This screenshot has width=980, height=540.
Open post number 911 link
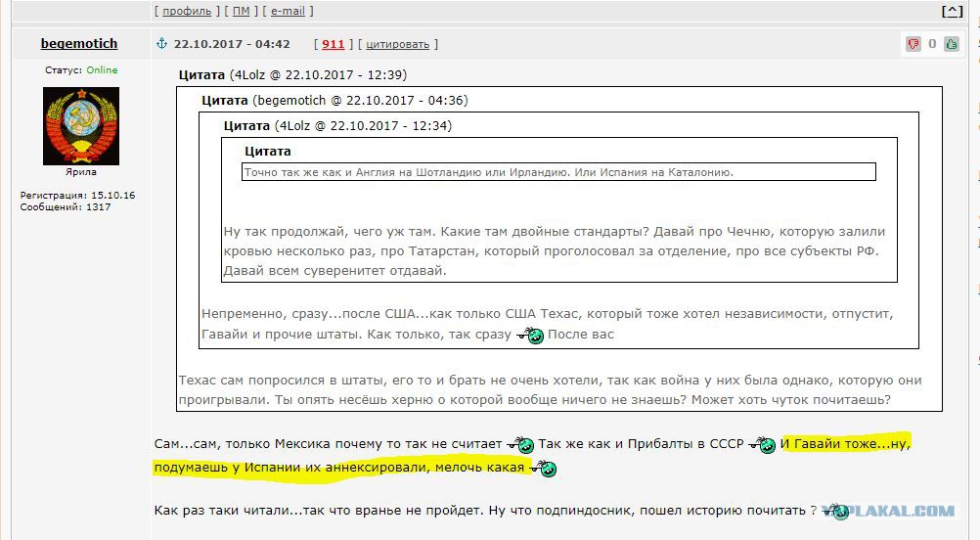334,44
